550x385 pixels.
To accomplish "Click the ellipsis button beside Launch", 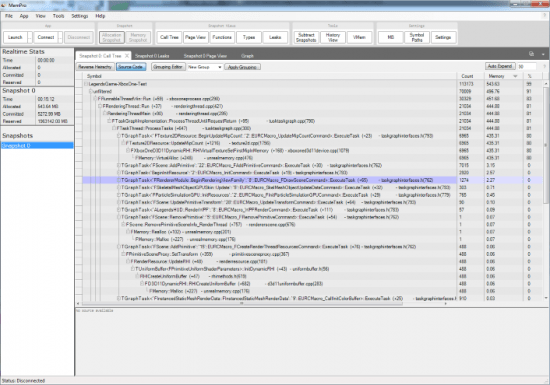I will pyautogui.click(x=30, y=37).
